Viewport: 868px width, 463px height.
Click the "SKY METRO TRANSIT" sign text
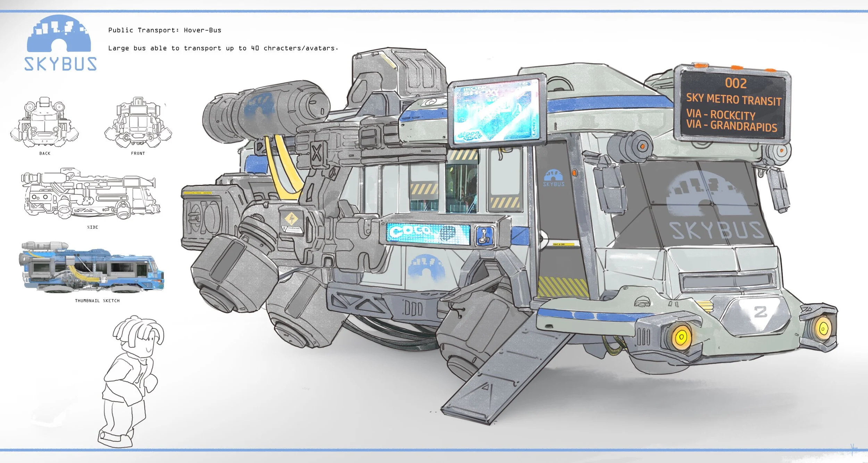pos(734,99)
